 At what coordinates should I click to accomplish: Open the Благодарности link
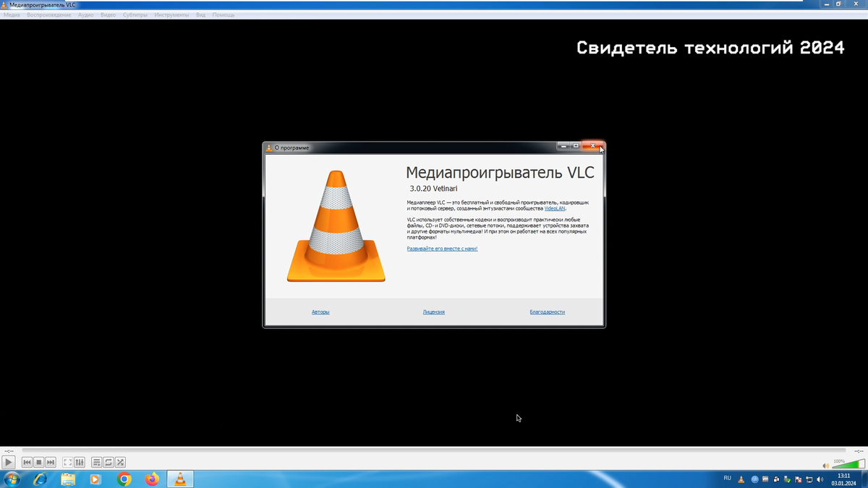coord(548,312)
